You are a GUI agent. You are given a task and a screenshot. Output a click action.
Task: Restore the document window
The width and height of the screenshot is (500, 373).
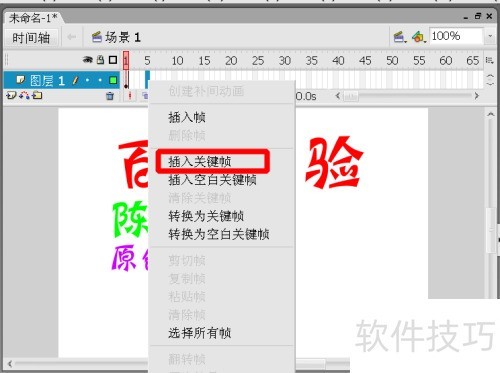pyautogui.click(x=478, y=16)
